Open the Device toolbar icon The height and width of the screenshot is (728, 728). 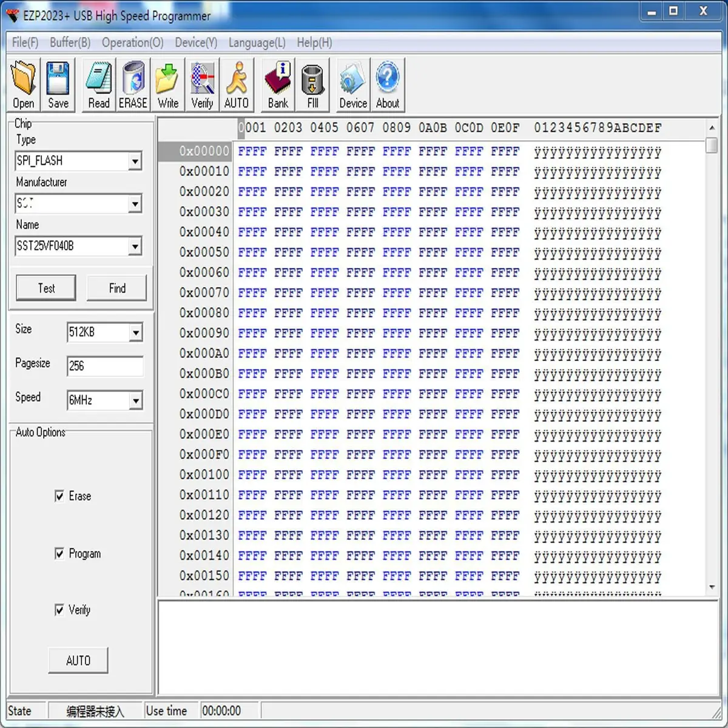(x=353, y=85)
